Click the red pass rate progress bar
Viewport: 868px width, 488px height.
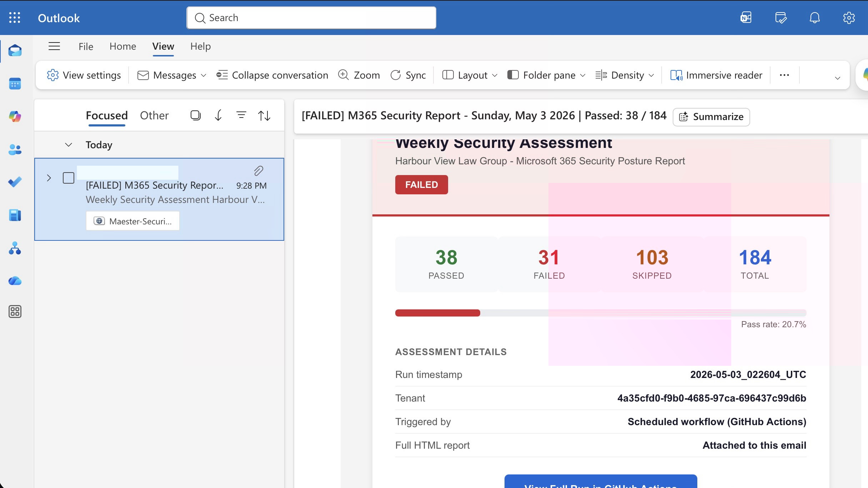pyautogui.click(x=437, y=313)
